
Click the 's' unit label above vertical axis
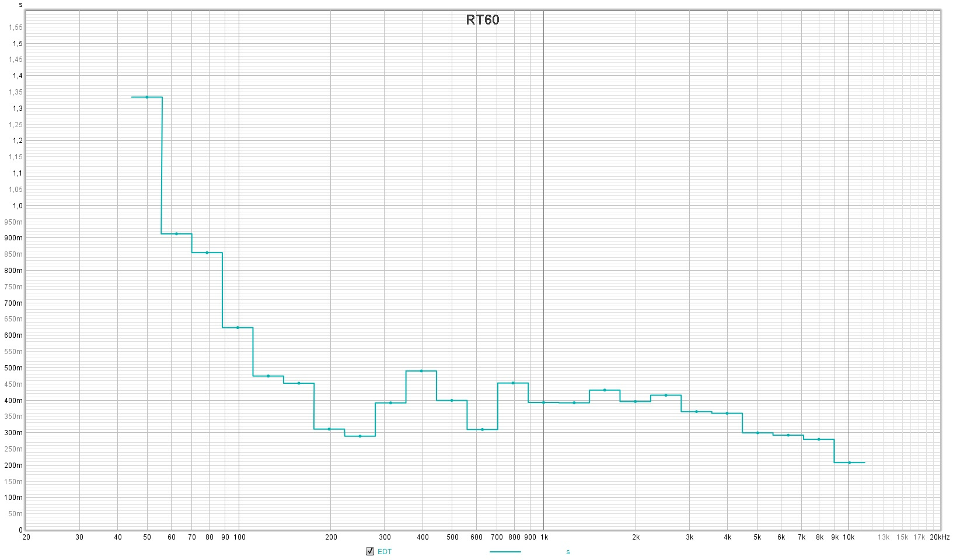tap(21, 5)
